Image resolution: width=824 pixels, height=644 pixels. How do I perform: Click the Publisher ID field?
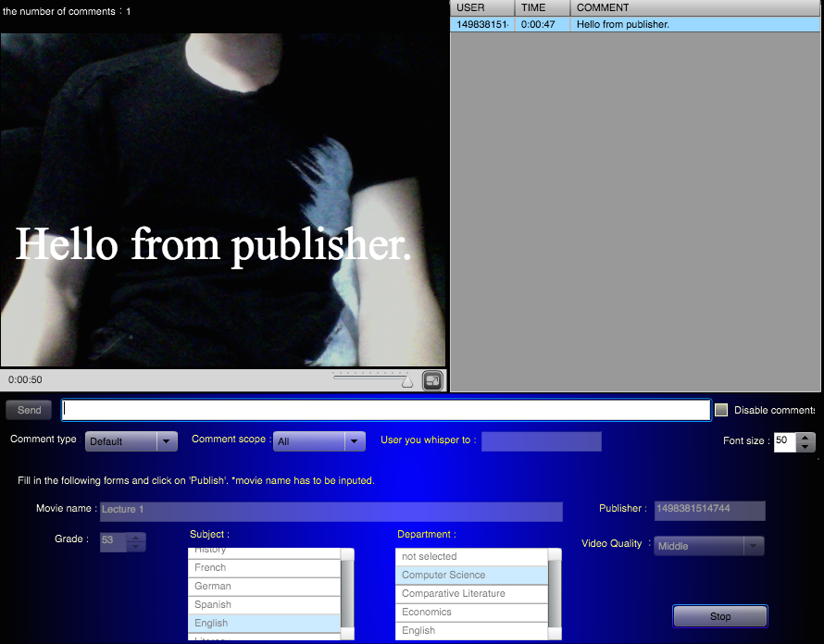(x=709, y=511)
